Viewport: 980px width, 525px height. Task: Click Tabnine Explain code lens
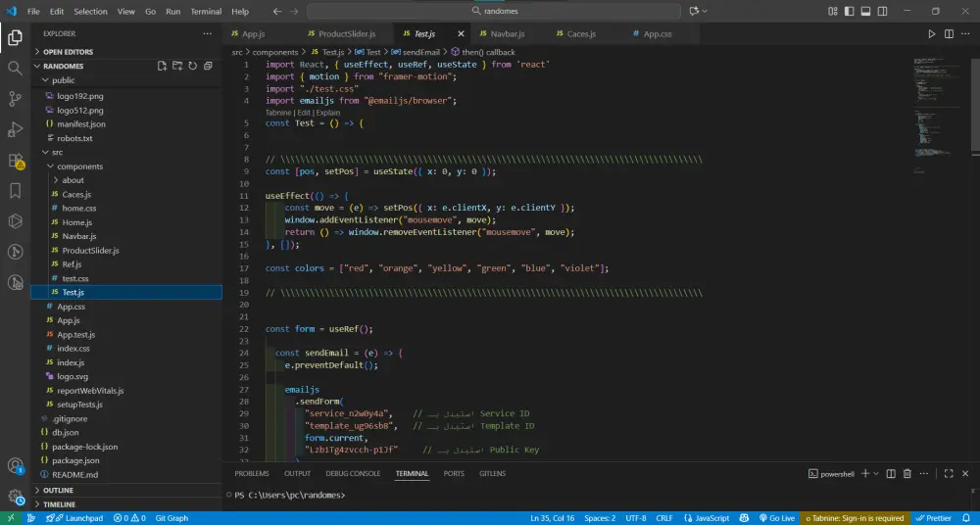[328, 113]
